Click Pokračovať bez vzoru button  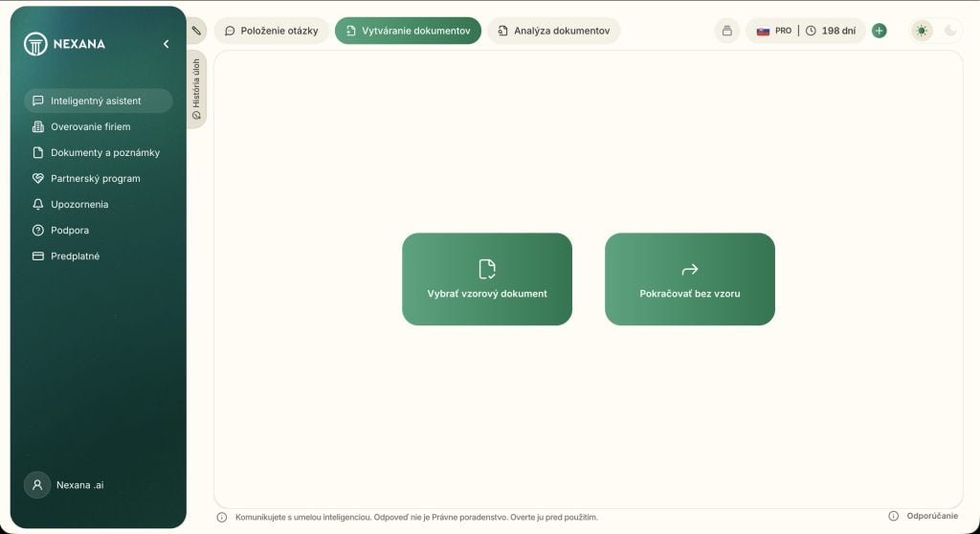click(x=689, y=279)
